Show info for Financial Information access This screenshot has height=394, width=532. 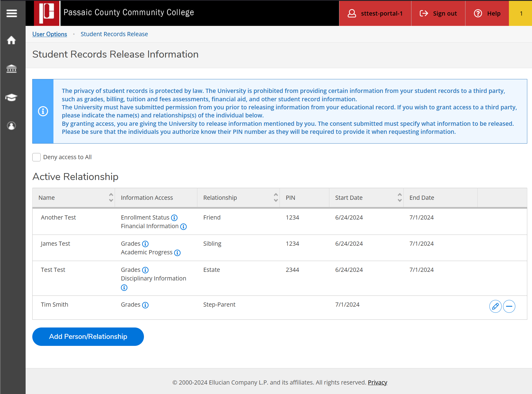183,226
